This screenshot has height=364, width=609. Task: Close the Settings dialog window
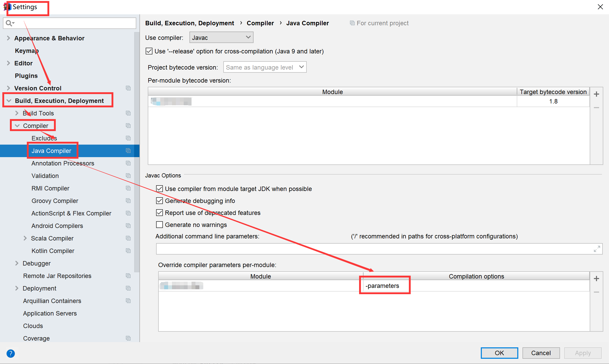600,7
